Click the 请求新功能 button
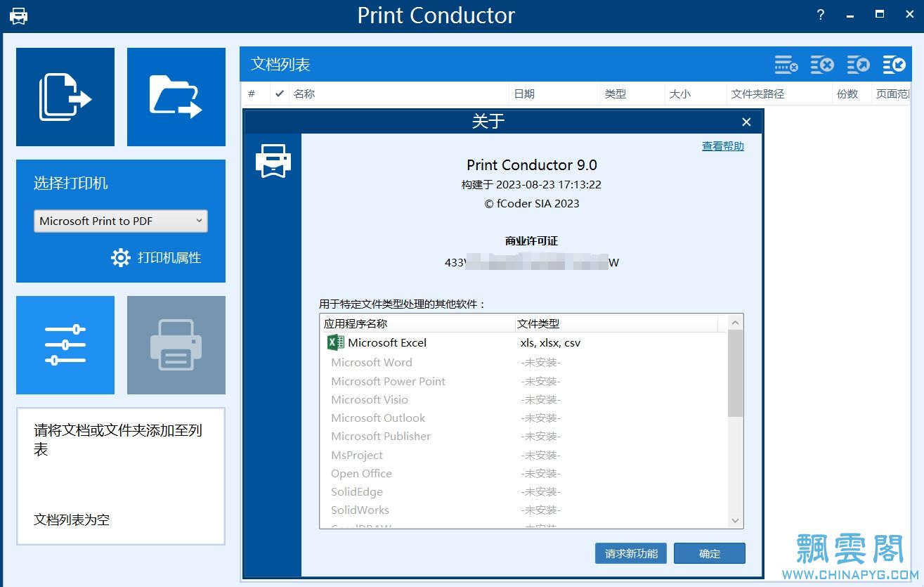The width and height of the screenshot is (924, 587). 631,553
